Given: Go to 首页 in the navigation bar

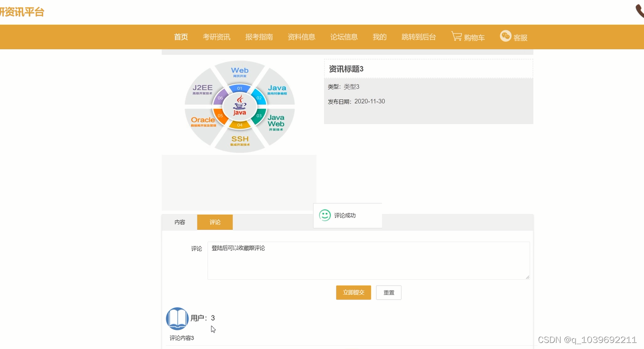Looking at the screenshot, I should pos(181,37).
